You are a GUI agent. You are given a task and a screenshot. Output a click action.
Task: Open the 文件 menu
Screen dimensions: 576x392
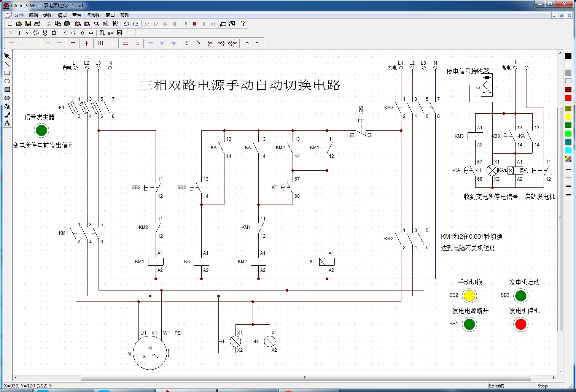pyautogui.click(x=19, y=15)
